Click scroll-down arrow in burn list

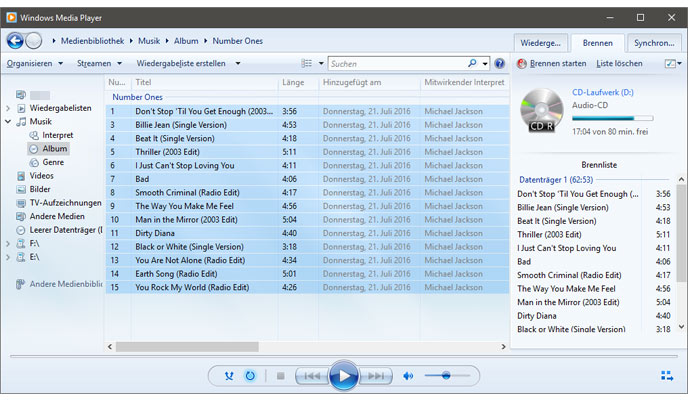coord(681,327)
